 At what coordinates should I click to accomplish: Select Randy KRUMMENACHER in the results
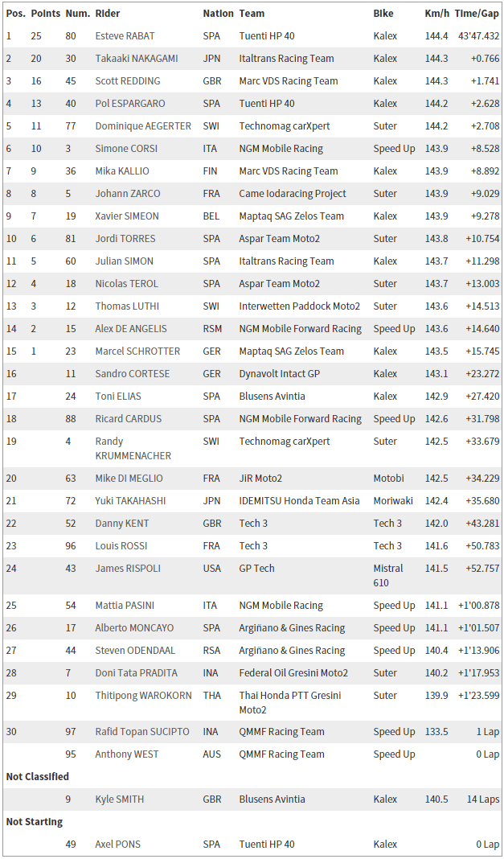[133, 448]
